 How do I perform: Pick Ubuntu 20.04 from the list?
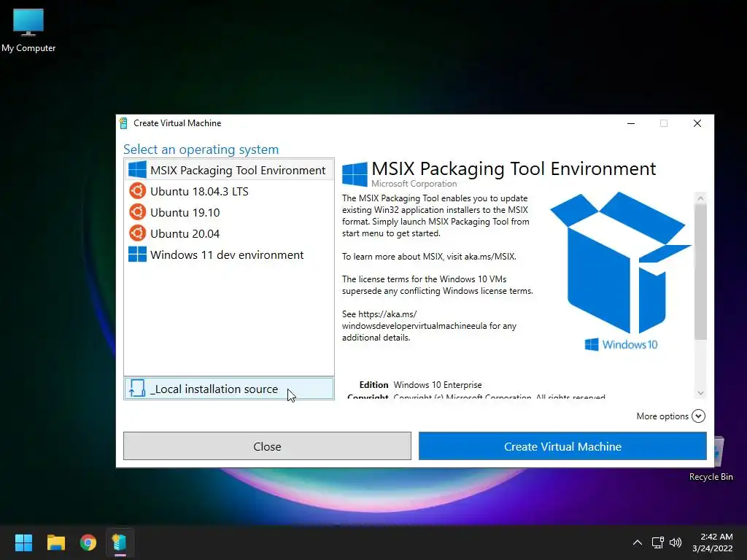(x=229, y=234)
